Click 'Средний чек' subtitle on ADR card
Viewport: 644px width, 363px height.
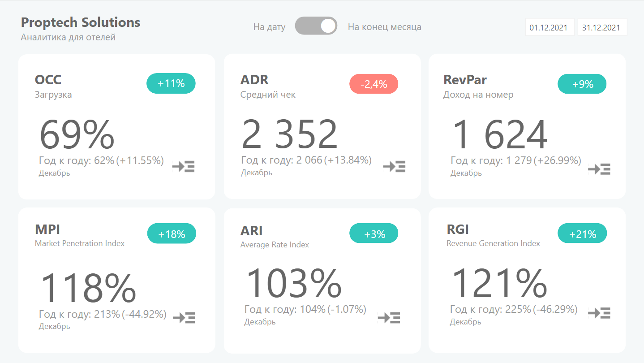[x=268, y=95]
